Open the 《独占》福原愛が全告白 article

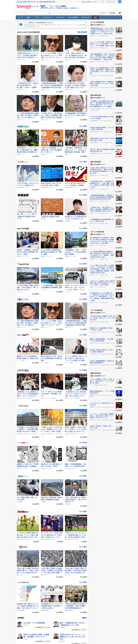tap(102, 84)
